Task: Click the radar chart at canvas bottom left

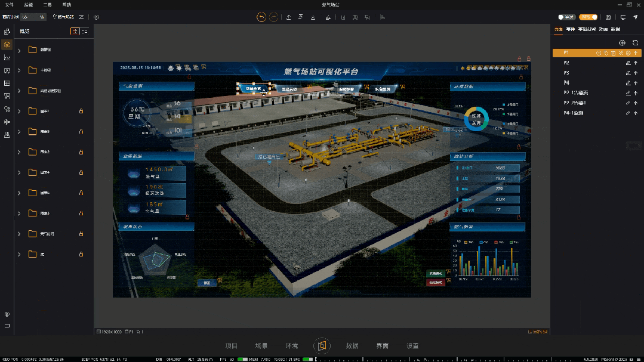Action: (x=155, y=259)
